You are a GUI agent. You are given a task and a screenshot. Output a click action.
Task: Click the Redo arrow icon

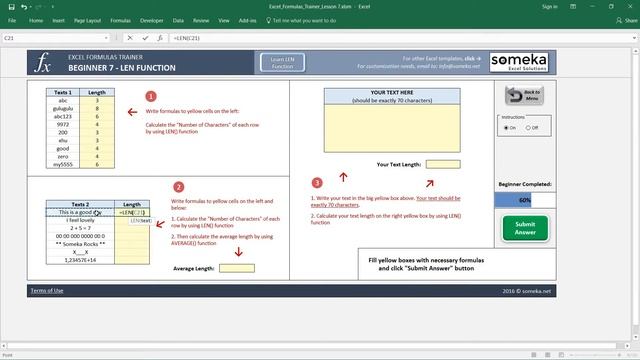tap(38, 7)
